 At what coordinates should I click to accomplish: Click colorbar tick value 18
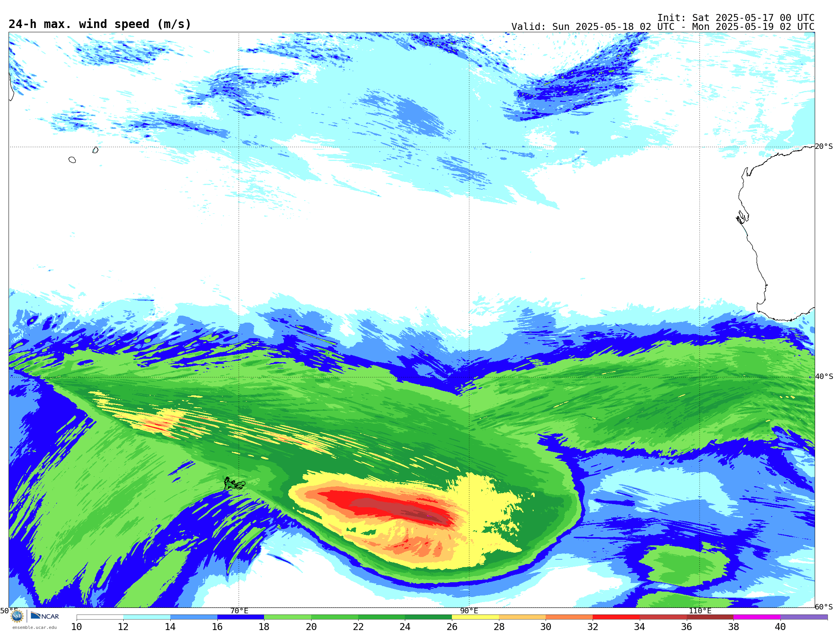pyautogui.click(x=264, y=627)
